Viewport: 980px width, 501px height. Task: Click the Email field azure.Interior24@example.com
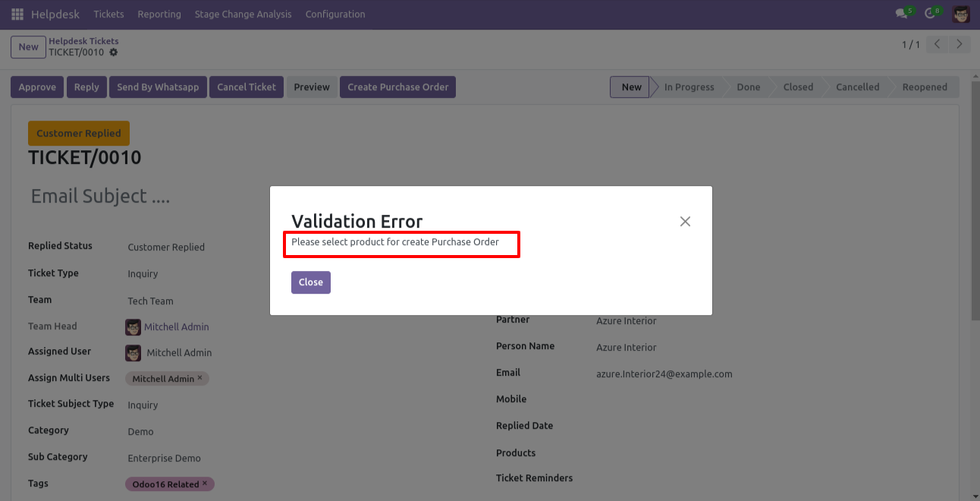click(x=664, y=374)
